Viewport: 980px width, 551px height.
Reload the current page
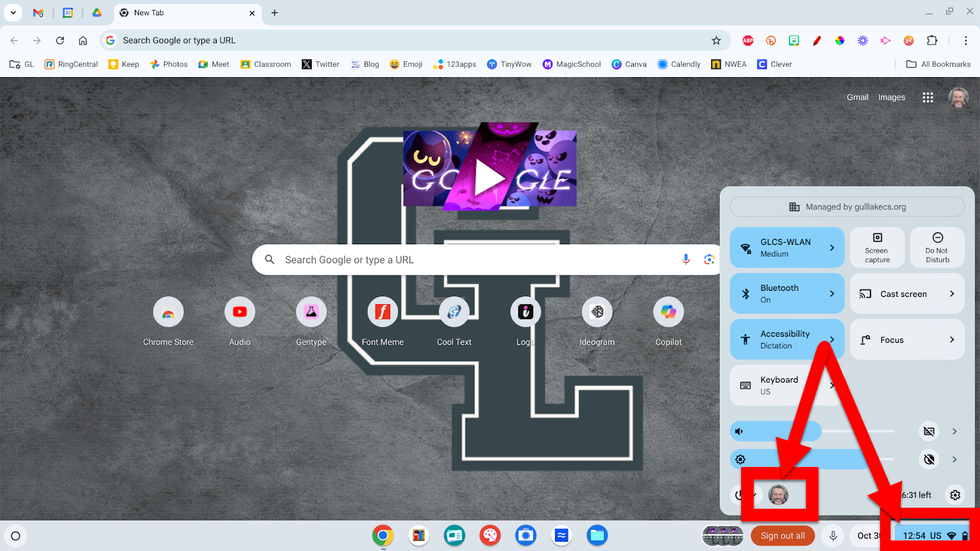60,40
